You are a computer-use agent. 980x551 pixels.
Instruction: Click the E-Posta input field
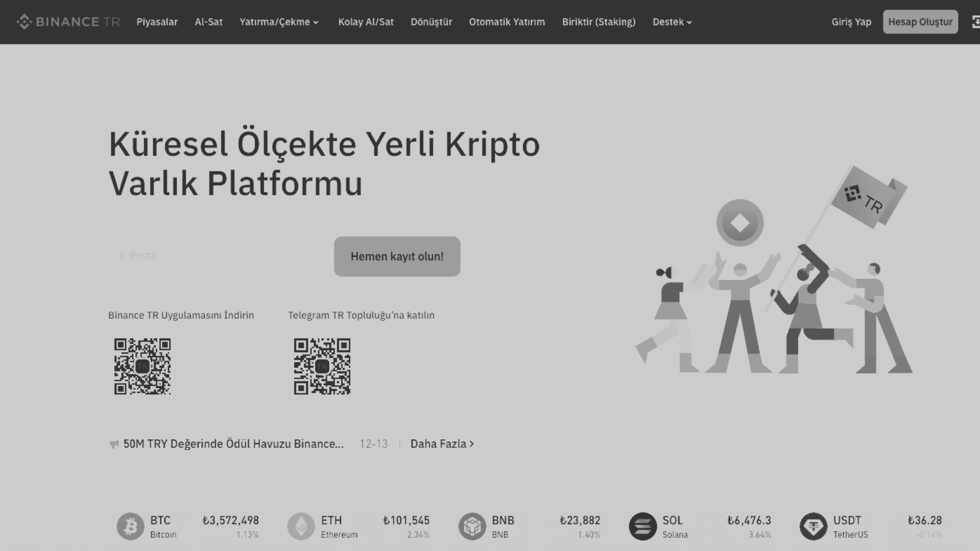pos(214,256)
